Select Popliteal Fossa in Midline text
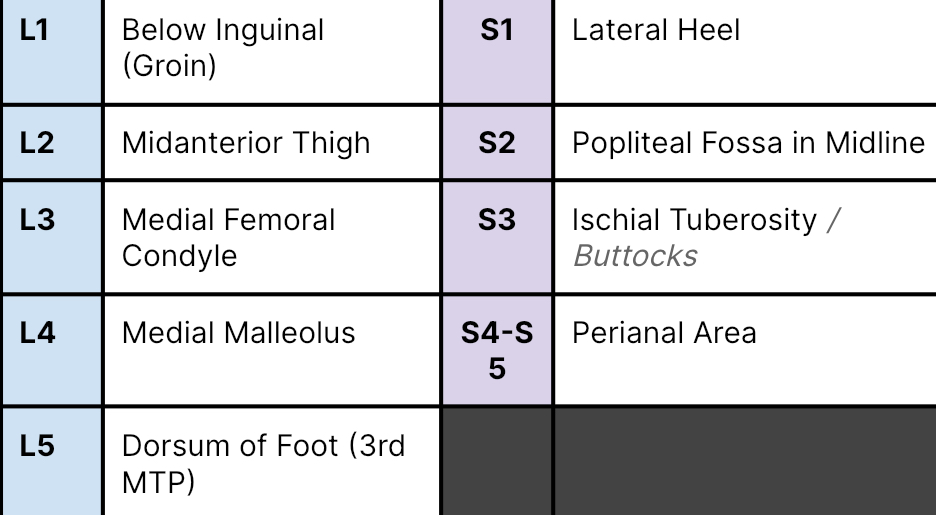Image resolution: width=936 pixels, height=515 pixels. (748, 143)
